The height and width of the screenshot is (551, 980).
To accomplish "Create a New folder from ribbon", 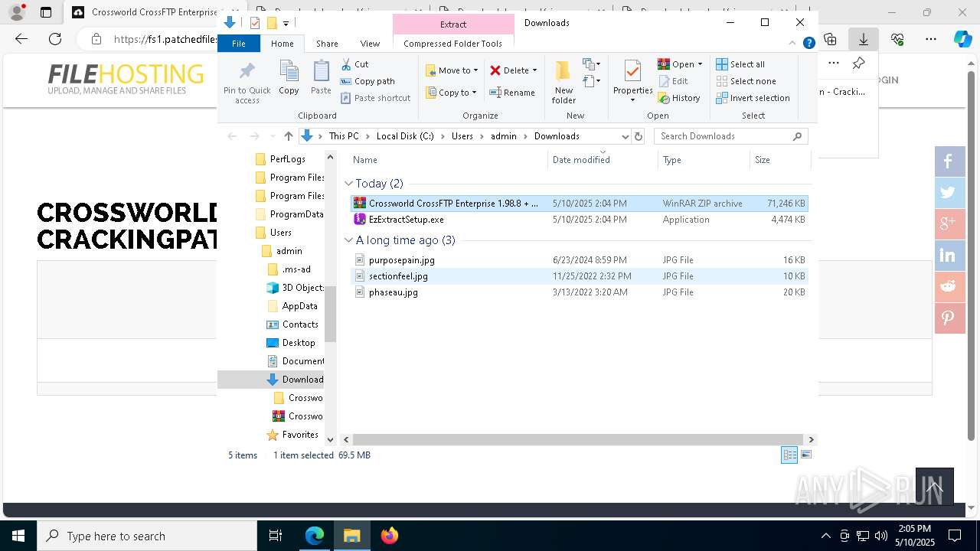I will click(563, 82).
